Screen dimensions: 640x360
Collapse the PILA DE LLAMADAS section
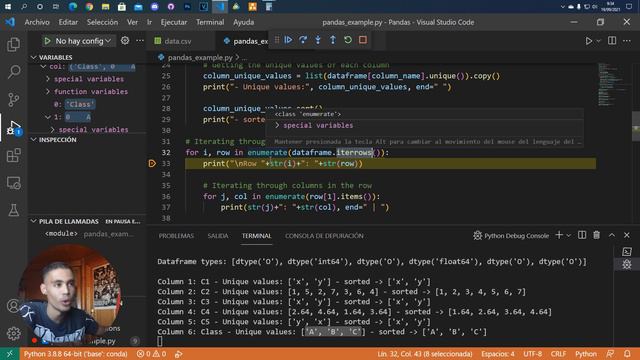pyautogui.click(x=34, y=221)
